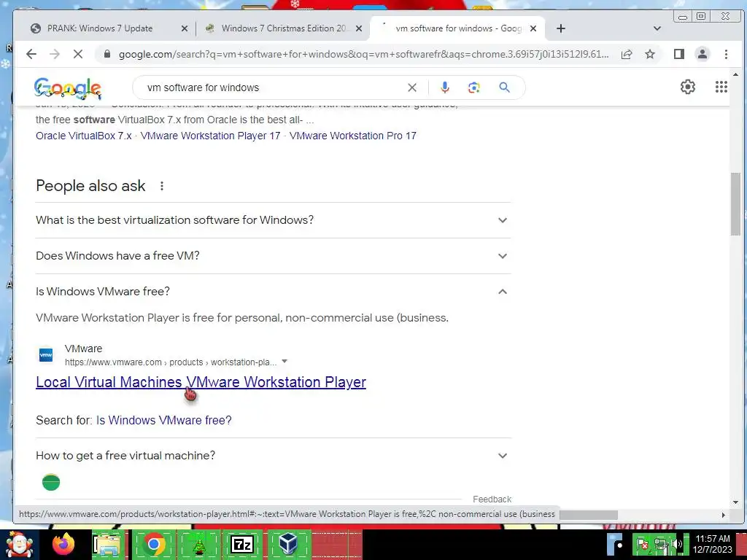Click the forward navigation arrow
747x560 pixels.
tap(54, 54)
